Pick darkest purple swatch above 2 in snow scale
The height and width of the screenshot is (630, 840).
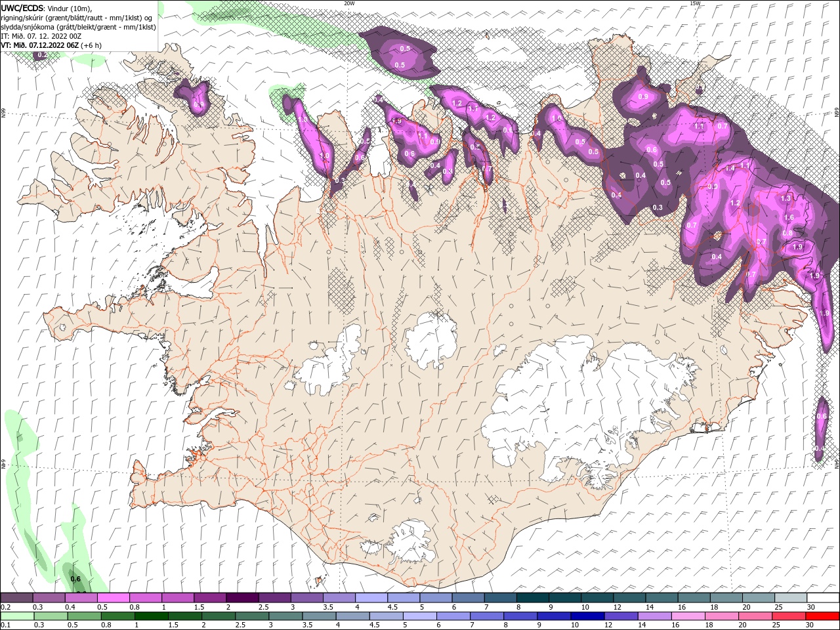(x=242, y=598)
